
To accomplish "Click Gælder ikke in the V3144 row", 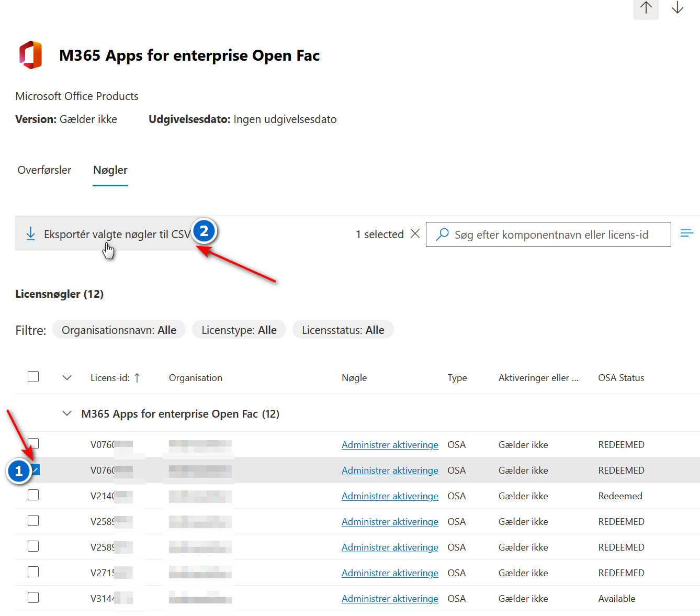I will pyautogui.click(x=523, y=599).
